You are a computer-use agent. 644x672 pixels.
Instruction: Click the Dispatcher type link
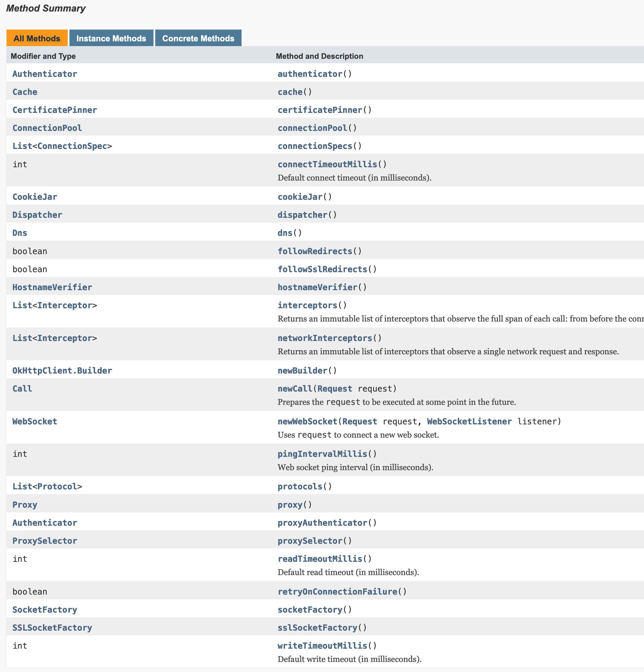coord(37,215)
